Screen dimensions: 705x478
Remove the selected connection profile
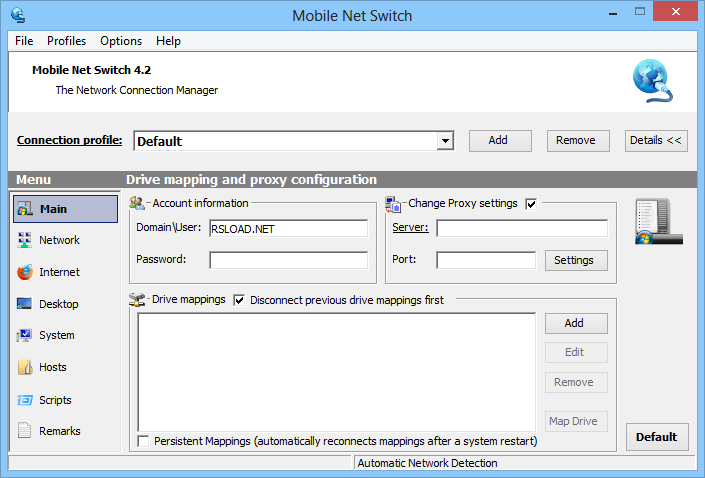pos(578,141)
